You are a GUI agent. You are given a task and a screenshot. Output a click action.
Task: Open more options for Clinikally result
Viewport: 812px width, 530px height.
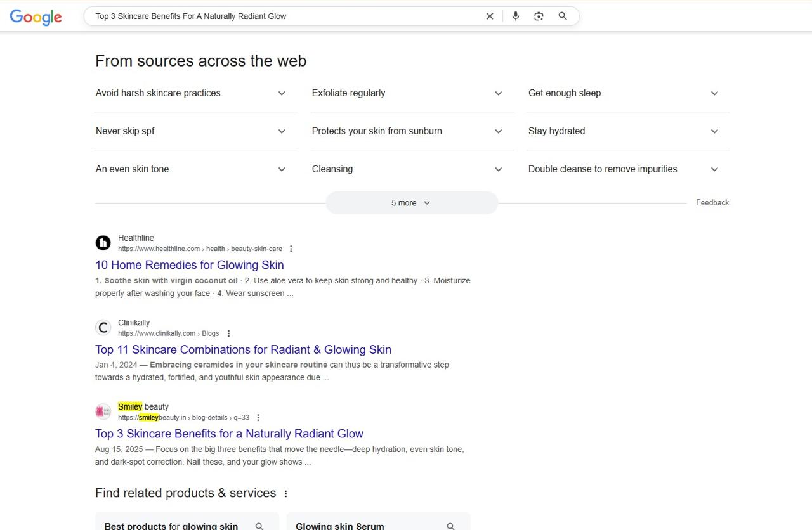pyautogui.click(x=229, y=333)
